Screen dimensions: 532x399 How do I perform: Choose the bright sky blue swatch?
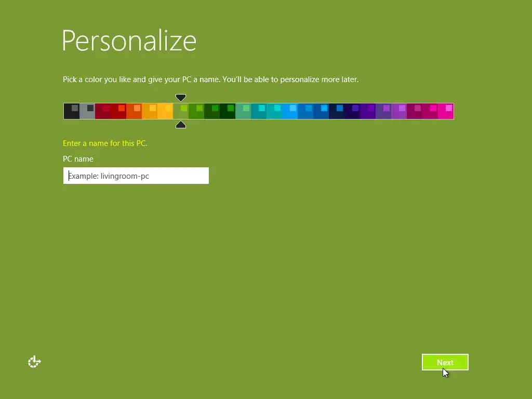tap(290, 111)
